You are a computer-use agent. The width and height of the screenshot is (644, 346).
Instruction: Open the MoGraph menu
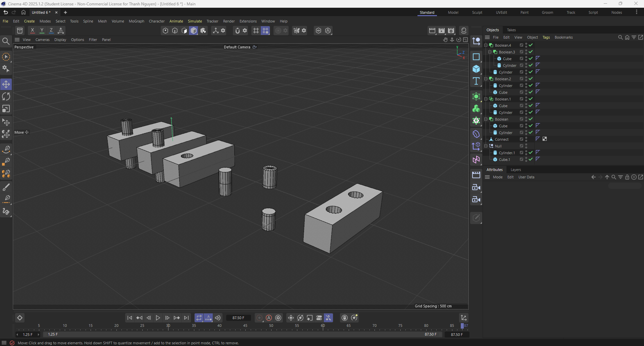[x=136, y=21]
